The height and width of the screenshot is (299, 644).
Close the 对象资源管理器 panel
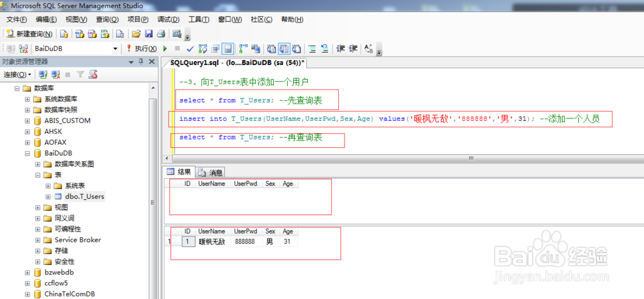[x=151, y=62]
